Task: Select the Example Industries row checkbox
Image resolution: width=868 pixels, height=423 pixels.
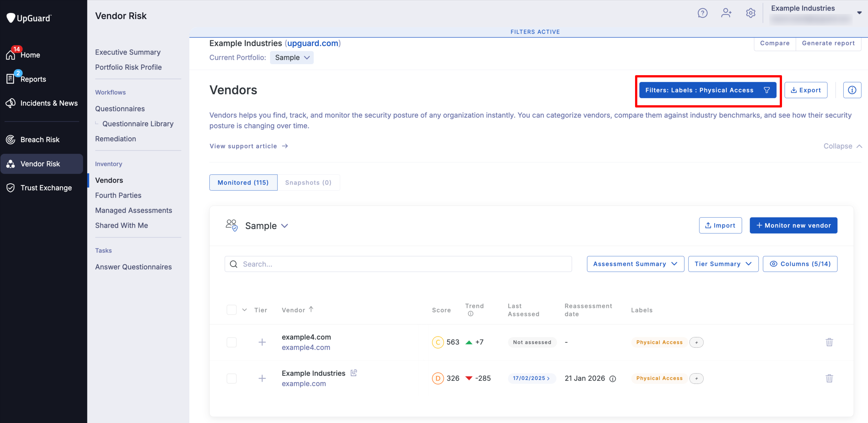Action: pyautogui.click(x=232, y=378)
